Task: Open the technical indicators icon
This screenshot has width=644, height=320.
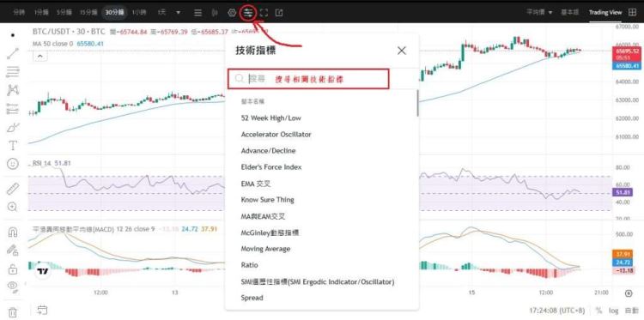Action: 248,13
